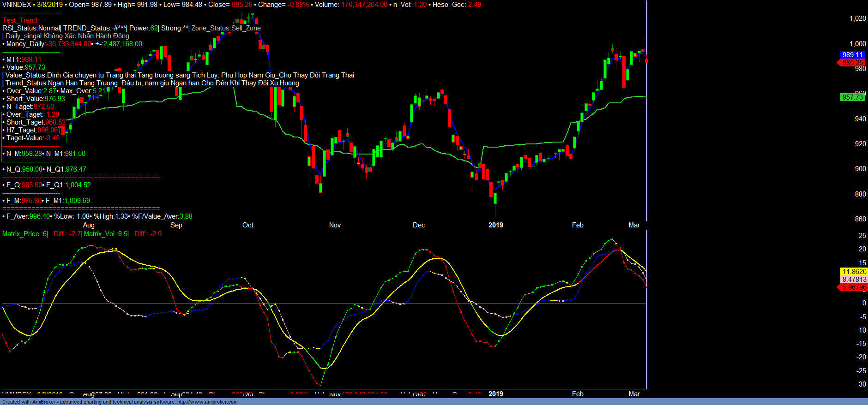Screen dimensions: 868x405
Task: Select the 2019 marker on price chart axis
Action: pos(496,225)
